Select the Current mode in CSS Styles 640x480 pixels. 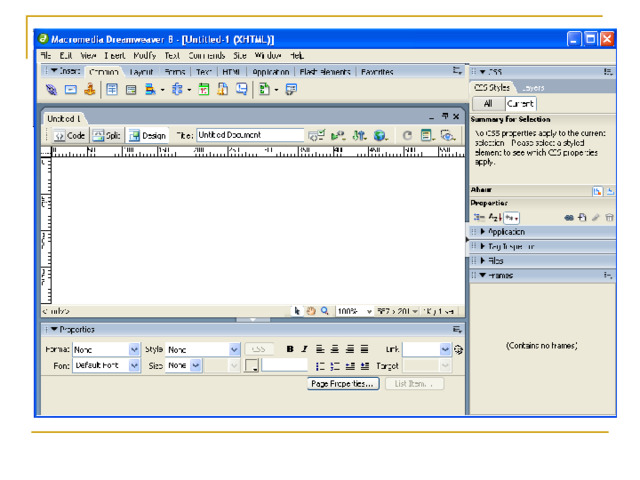(520, 104)
